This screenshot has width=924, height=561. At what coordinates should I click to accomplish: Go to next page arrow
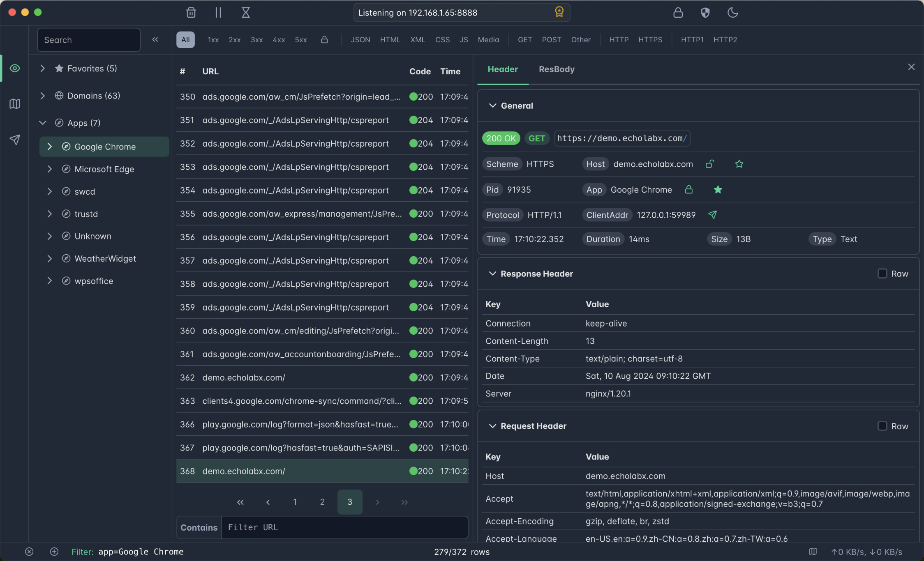click(x=377, y=502)
